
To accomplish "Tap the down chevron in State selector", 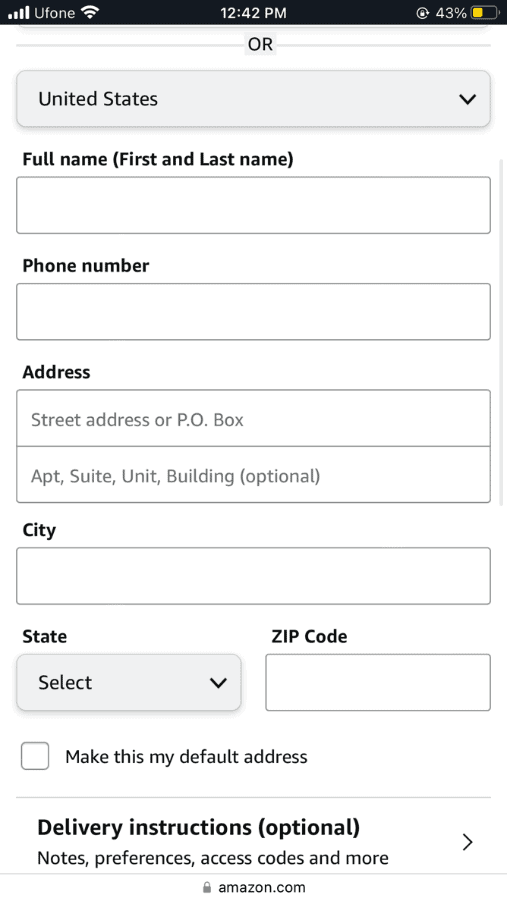I will (218, 683).
